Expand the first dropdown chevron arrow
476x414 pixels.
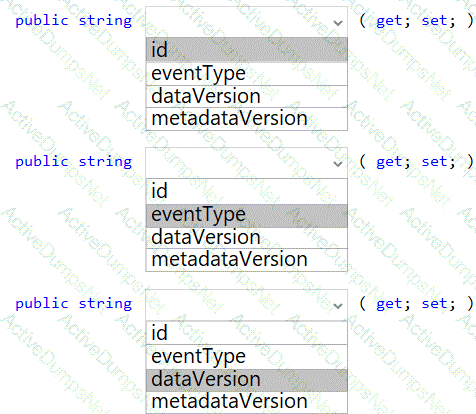[x=338, y=23]
